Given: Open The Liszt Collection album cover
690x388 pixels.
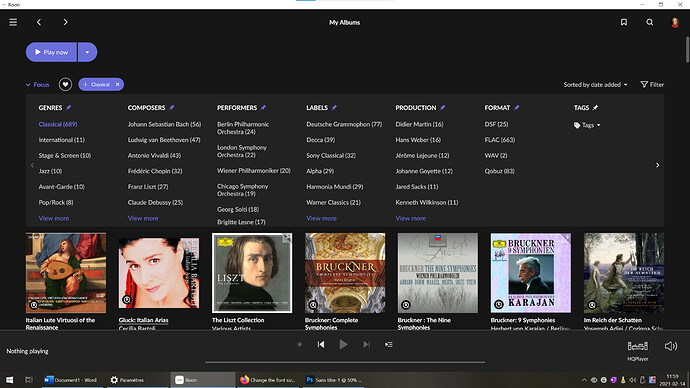Looking at the screenshot, I should (252, 273).
